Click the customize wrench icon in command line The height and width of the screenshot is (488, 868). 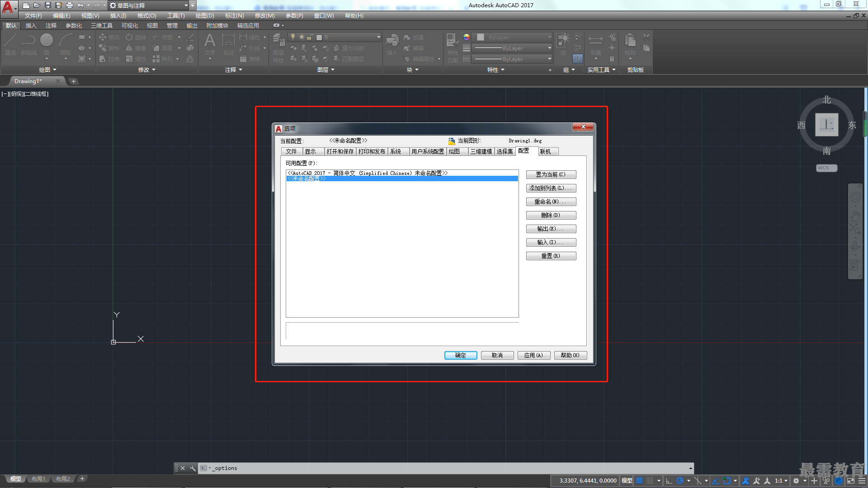[x=193, y=468]
